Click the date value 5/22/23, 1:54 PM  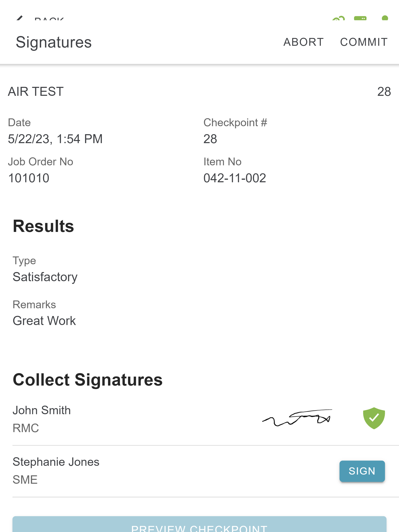55,139
